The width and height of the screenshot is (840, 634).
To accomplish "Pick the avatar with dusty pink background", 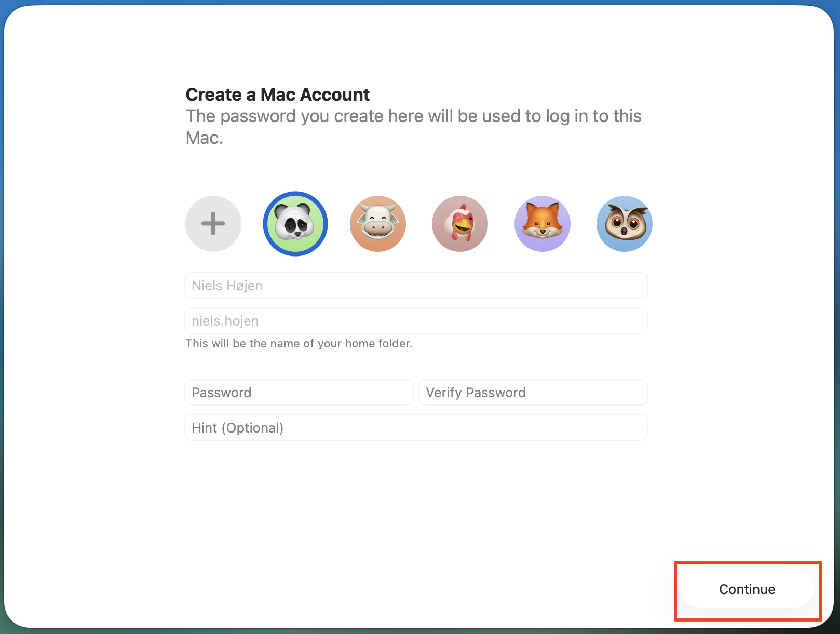I will pos(459,224).
